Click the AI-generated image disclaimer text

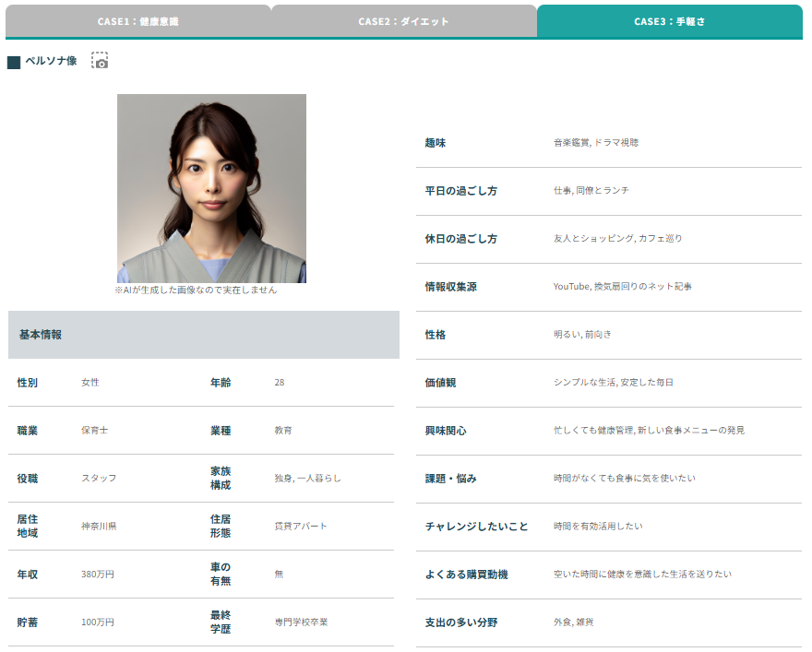tap(196, 290)
